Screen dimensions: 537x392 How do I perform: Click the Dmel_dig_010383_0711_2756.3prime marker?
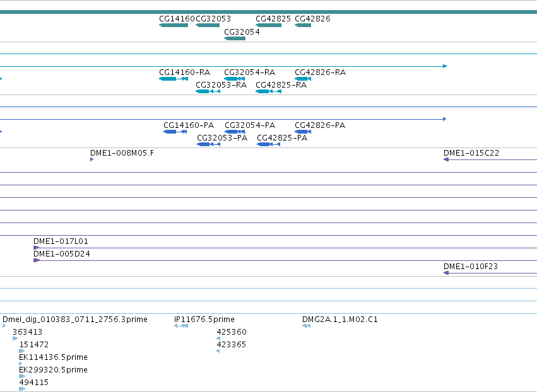click(4, 326)
